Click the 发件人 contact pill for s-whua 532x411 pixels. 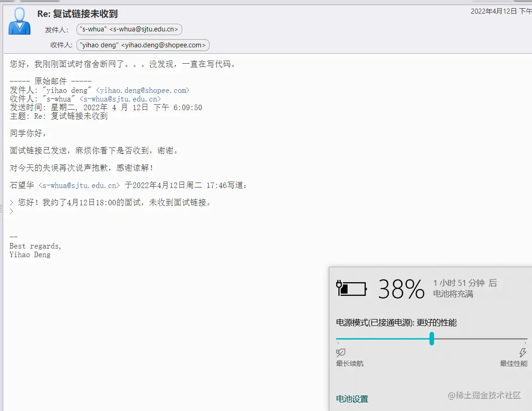point(129,29)
